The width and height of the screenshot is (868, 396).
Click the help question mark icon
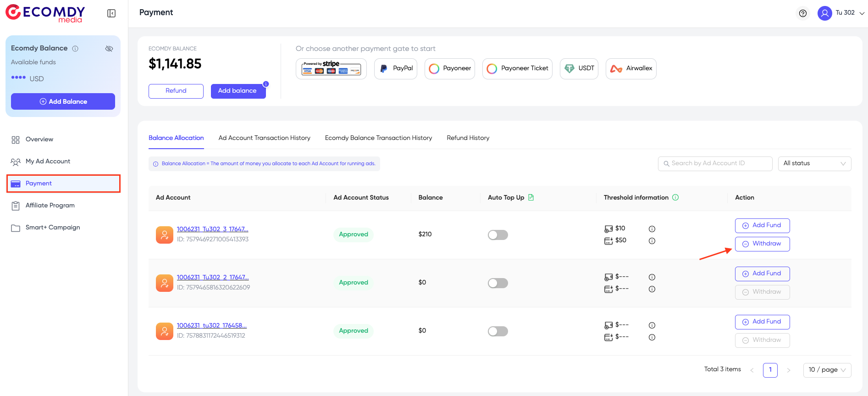point(802,13)
